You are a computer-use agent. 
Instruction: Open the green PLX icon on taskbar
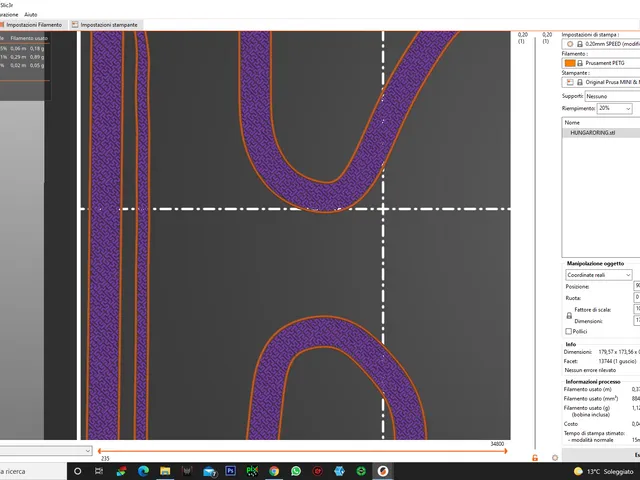252,471
